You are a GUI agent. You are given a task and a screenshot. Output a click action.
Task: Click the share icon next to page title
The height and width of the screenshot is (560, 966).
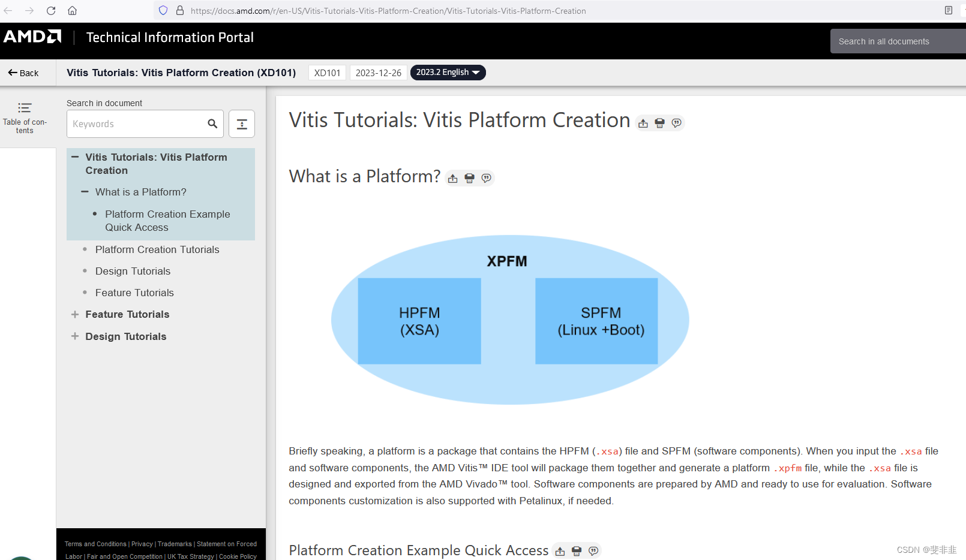click(x=642, y=123)
